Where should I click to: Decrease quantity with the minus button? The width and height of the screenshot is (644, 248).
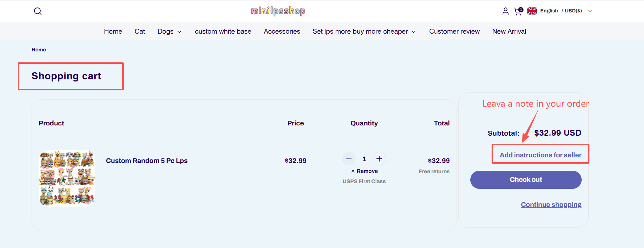pos(349,159)
